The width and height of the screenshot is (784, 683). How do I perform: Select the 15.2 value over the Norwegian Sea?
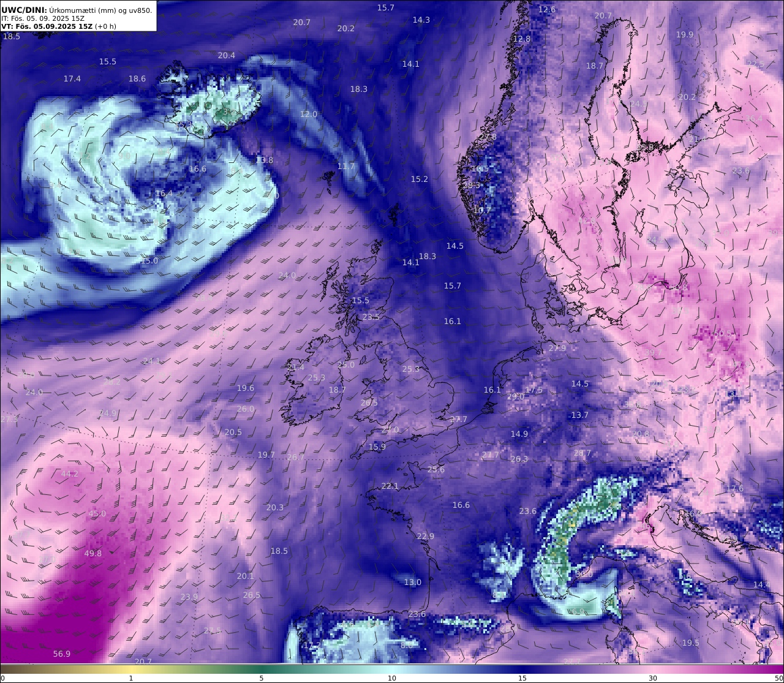[x=420, y=179]
